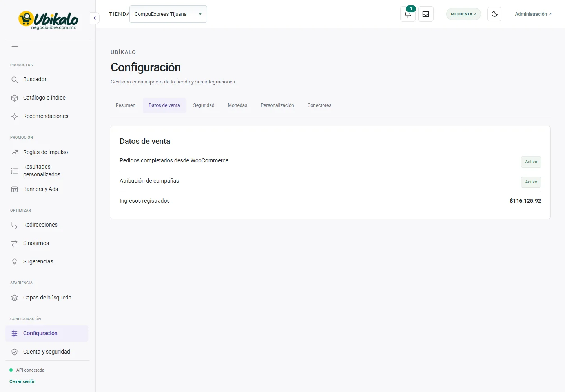Image resolution: width=565 pixels, height=392 pixels.
Task: Open Catálogo e índice in the sidebar
Action: (47, 98)
